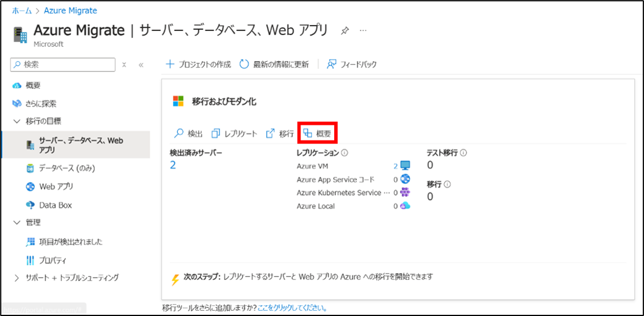Click plus icon for プロジェクトの作成
The image size is (644, 316).
(x=169, y=64)
